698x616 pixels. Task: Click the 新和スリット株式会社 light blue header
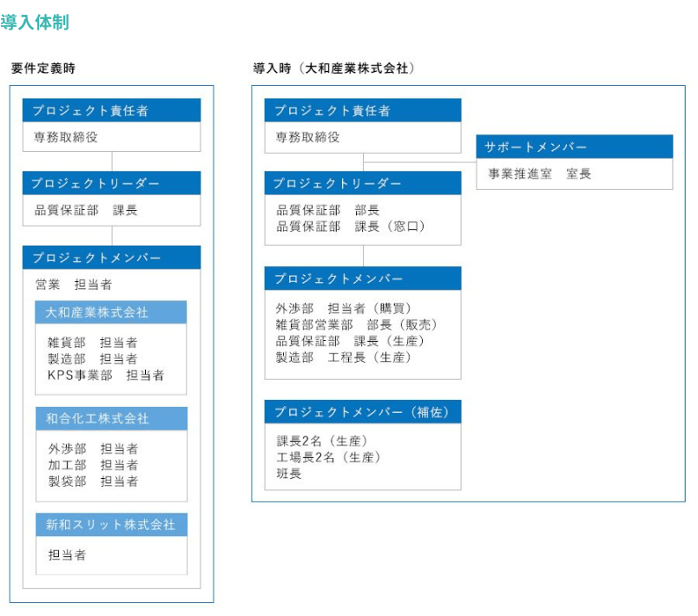coord(111,525)
